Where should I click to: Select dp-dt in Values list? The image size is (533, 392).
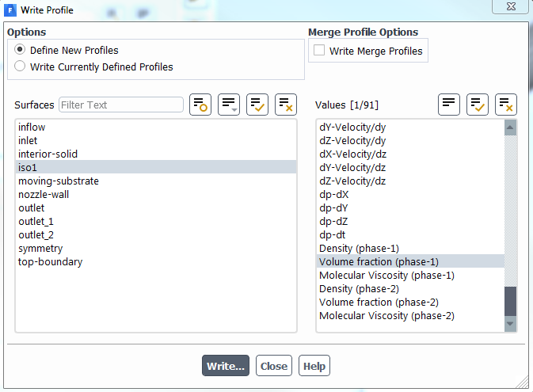tap(410, 235)
